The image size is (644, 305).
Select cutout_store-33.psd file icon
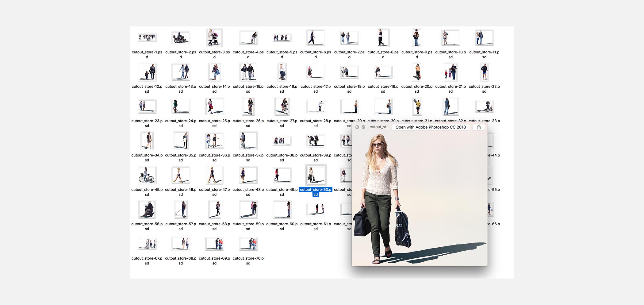pyautogui.click(x=485, y=106)
